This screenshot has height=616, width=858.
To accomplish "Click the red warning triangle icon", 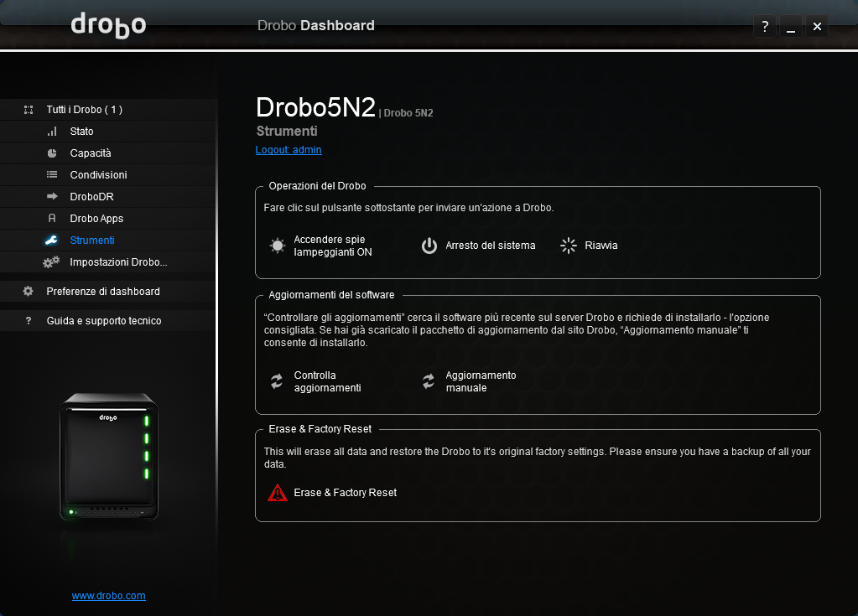I will point(277,493).
